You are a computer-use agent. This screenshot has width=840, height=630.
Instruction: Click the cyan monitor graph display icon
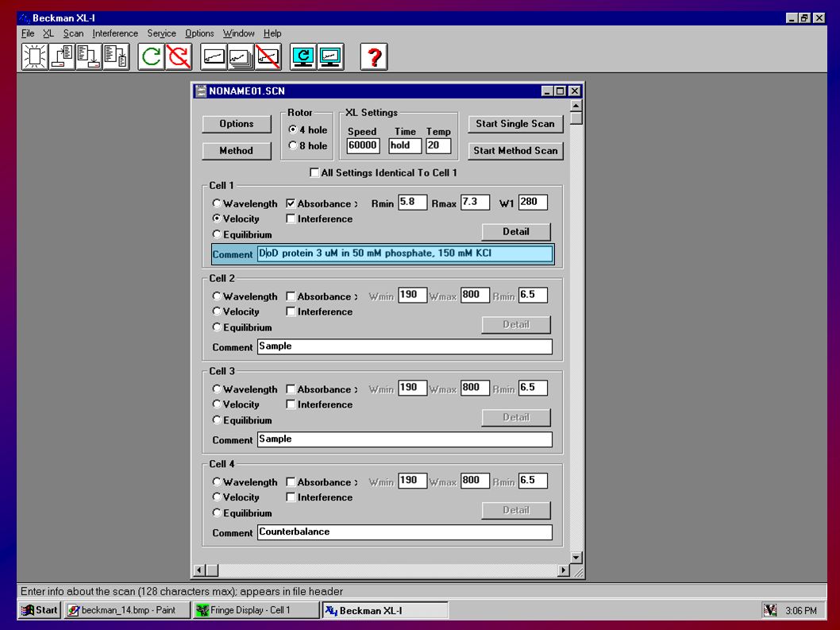click(x=330, y=56)
